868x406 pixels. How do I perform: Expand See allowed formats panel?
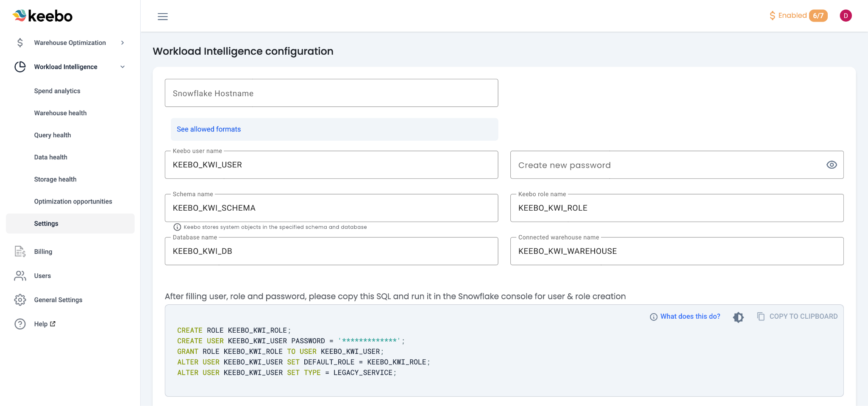(x=209, y=129)
